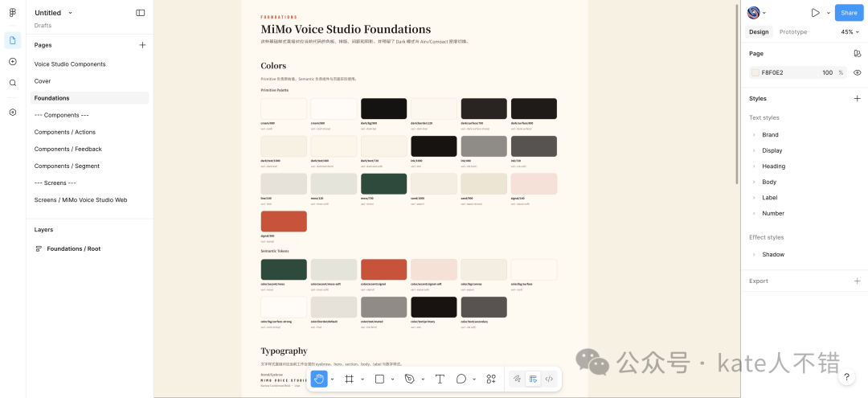Add a new page with plus icon
Viewport: 868px width, 398px height.
tap(142, 45)
